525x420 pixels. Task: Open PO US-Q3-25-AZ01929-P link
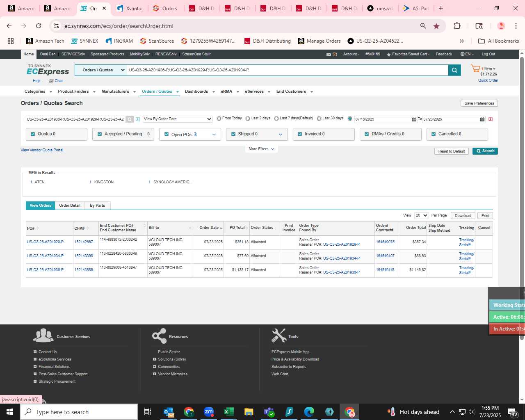point(45,242)
